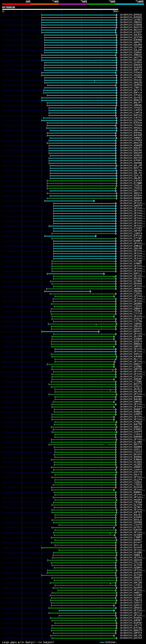Viewport: 146px width, 644px height.
Task: Select hit label UniRef100_A7HQ18
Action: coord(131,422)
